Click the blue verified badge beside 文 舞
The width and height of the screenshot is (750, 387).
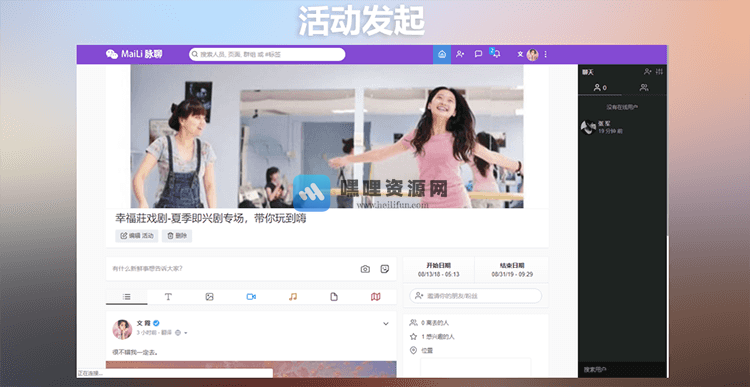[x=156, y=323]
